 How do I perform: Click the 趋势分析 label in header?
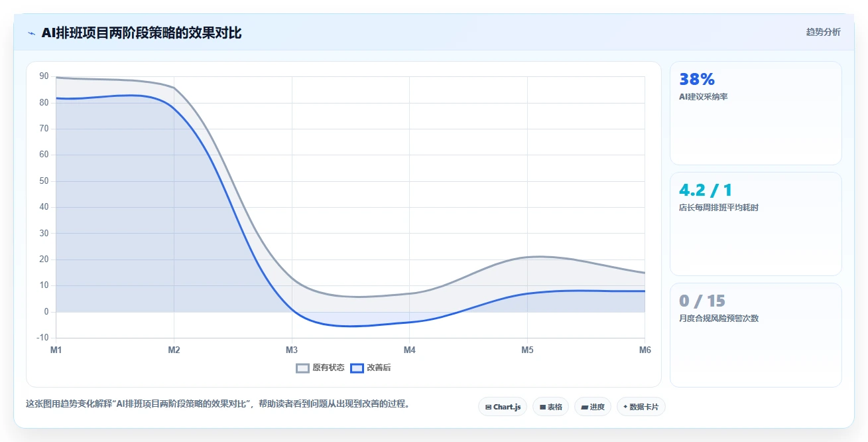pyautogui.click(x=823, y=32)
